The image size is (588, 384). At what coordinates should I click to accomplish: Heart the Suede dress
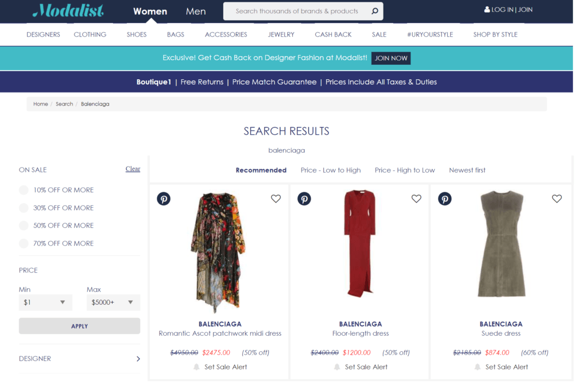[556, 199]
